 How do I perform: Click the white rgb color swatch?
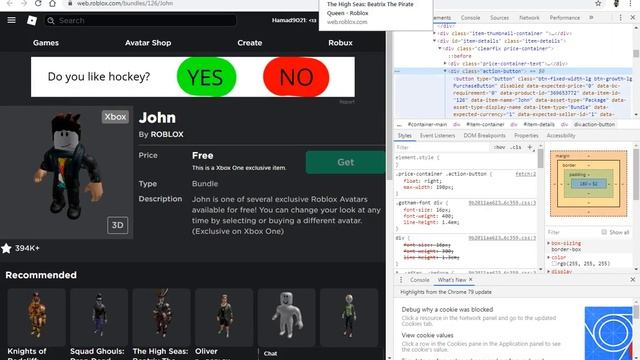554,264
